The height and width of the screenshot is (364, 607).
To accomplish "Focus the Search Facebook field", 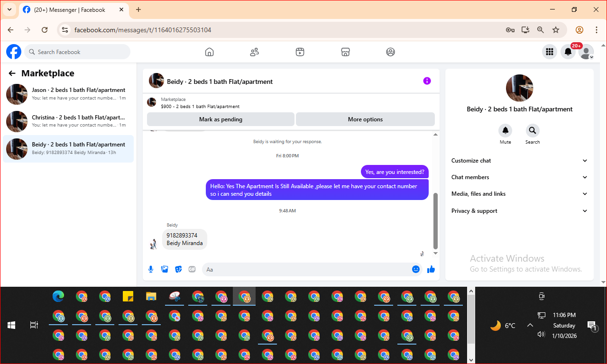I will click(77, 52).
